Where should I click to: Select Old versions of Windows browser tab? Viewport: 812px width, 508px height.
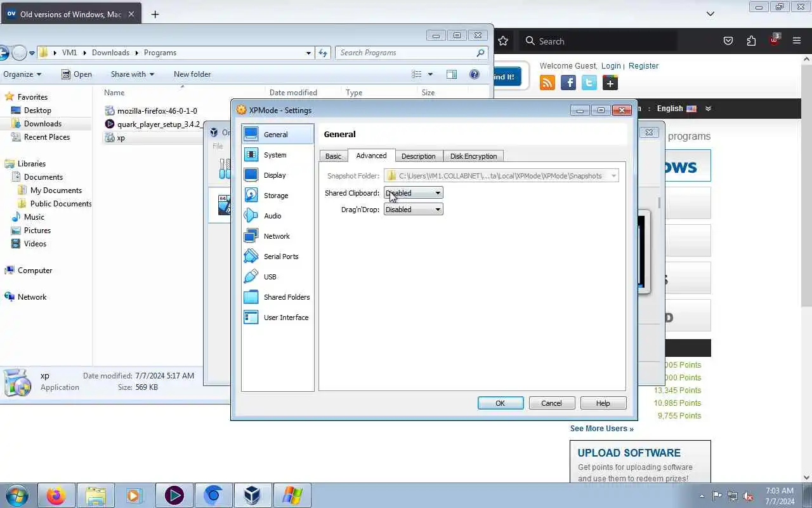(71, 14)
